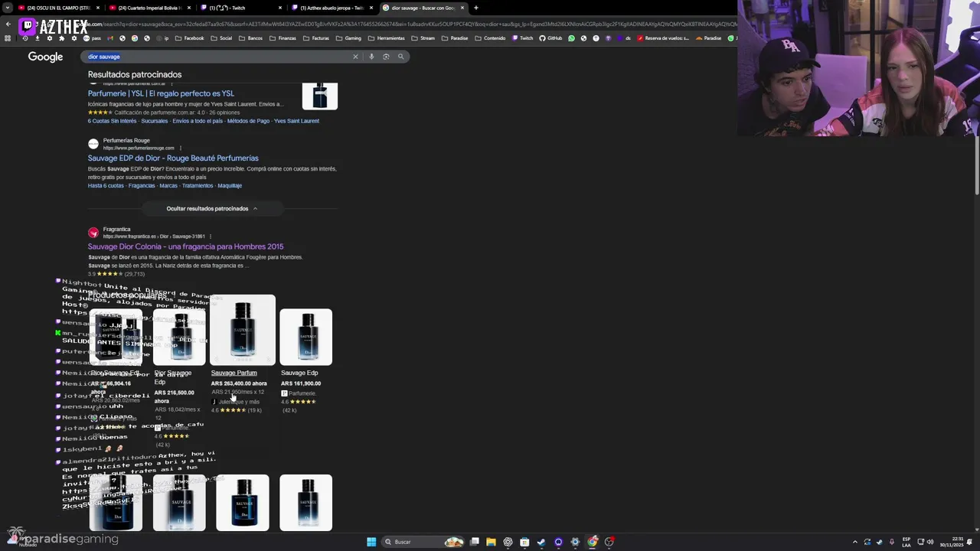Click the Yves Saint Laurent sitelink
This screenshot has height=551, width=980.
click(296, 121)
